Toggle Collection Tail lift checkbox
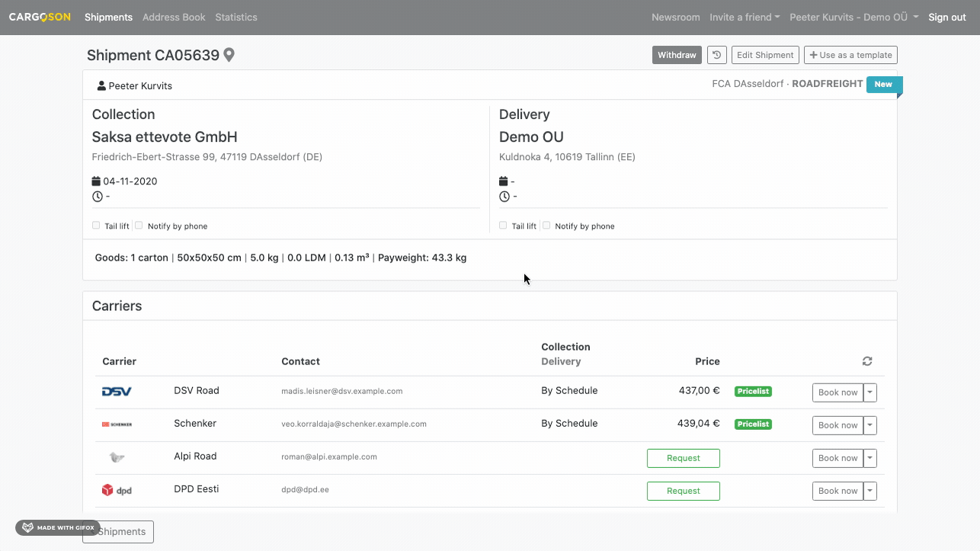980x551 pixels. click(x=96, y=226)
